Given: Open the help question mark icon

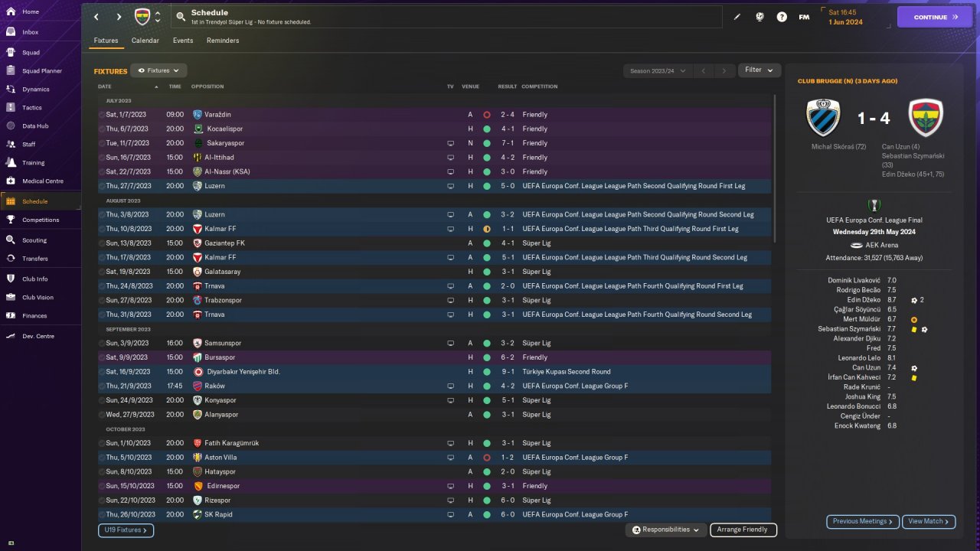Looking at the screenshot, I should (x=782, y=17).
